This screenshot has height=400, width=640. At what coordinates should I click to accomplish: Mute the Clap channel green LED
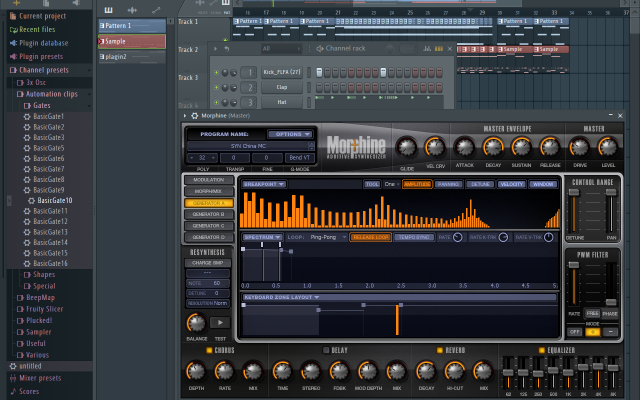pyautogui.click(x=216, y=87)
